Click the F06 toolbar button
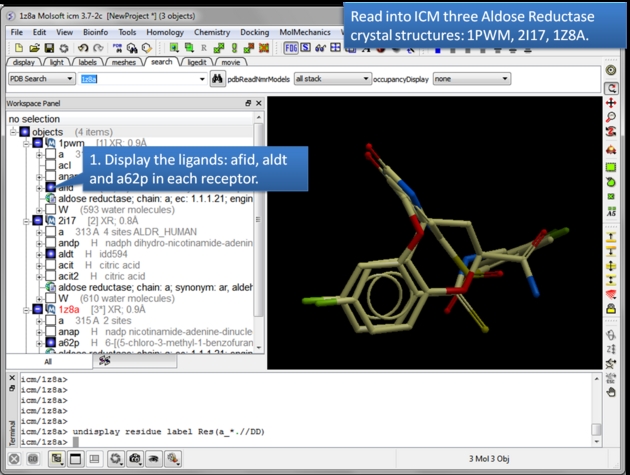630x475 pixels. point(291,47)
